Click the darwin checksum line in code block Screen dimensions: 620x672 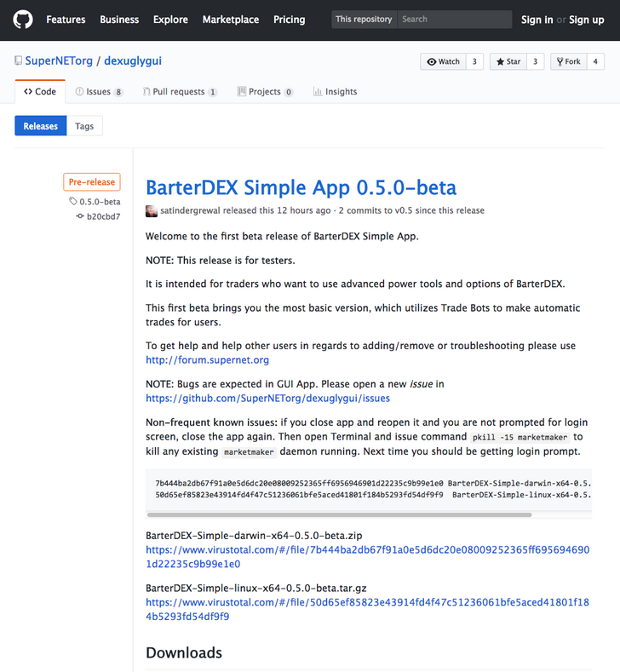pos(373,484)
